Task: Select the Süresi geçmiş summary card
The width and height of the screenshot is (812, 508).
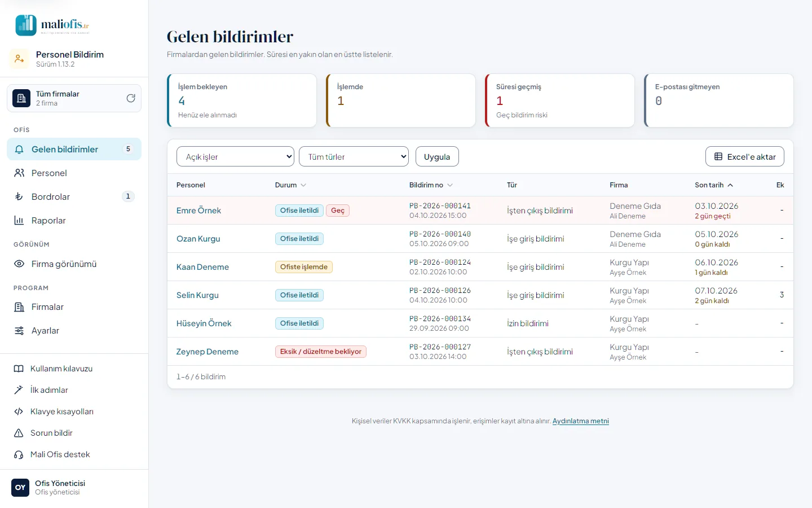Action: click(560, 100)
